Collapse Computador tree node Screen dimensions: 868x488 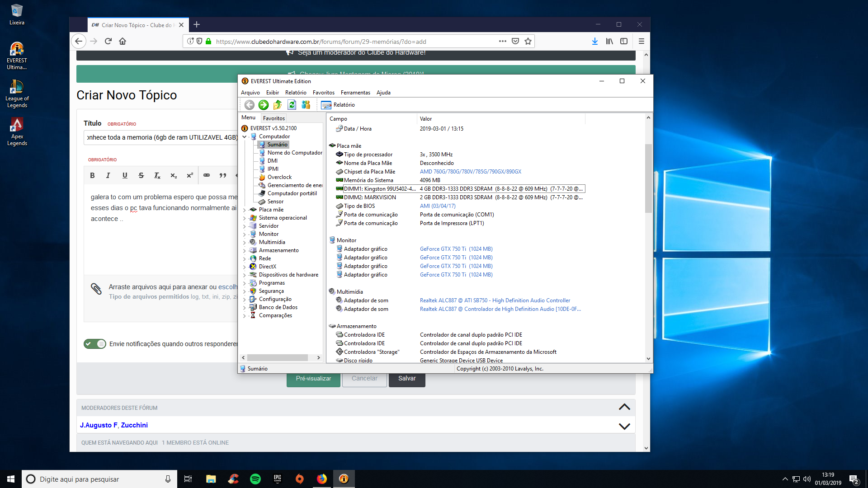pos(245,136)
